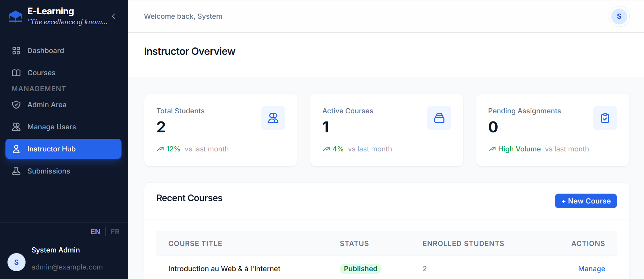Click the E-Learning graduation cap logo
This screenshot has width=644, height=279.
pyautogui.click(x=15, y=16)
